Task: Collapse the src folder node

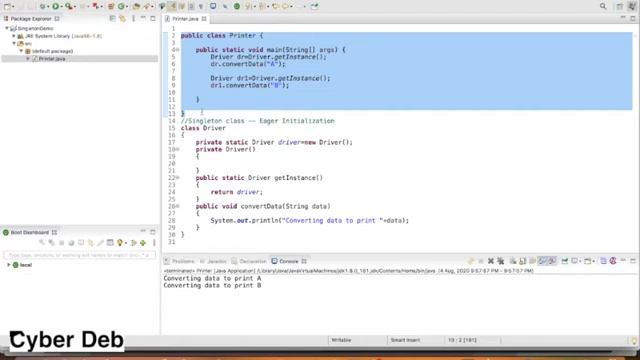Action: [x=13, y=43]
